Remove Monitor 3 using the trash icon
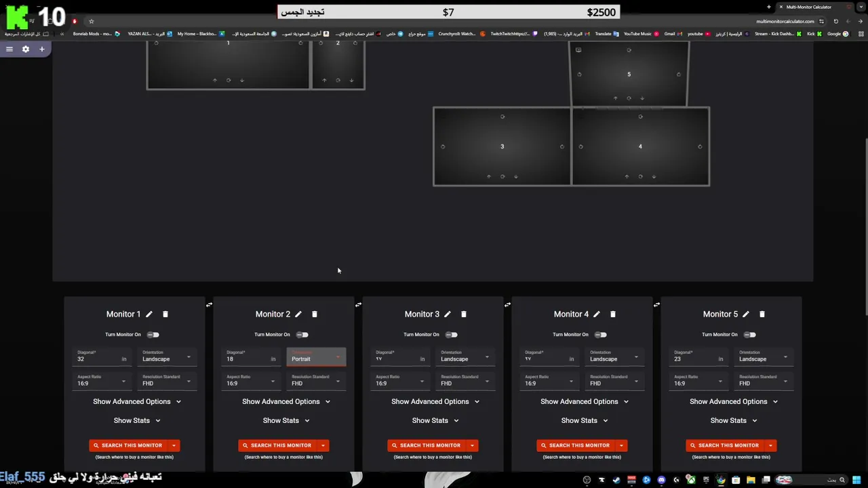 point(464,314)
